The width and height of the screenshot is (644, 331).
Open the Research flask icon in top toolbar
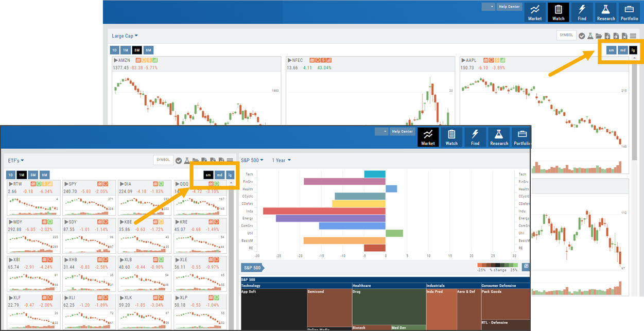tap(606, 12)
